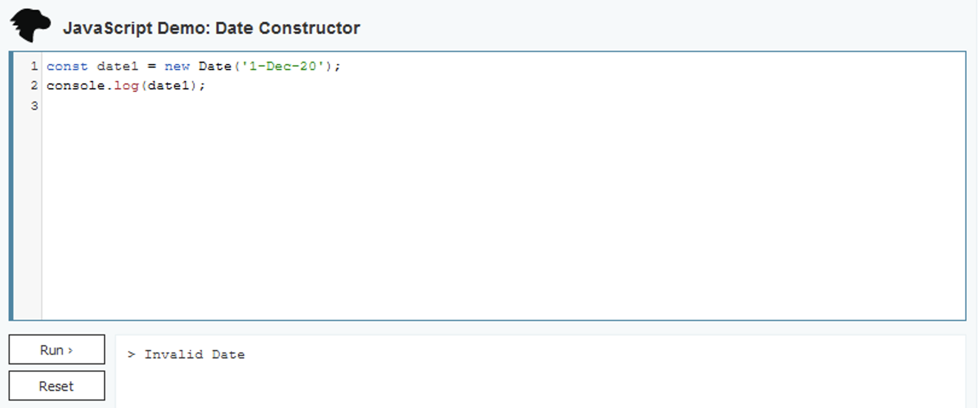Click the 'log' method name on line 2
Screen dimensions: 980x408
pyautogui.click(x=129, y=86)
